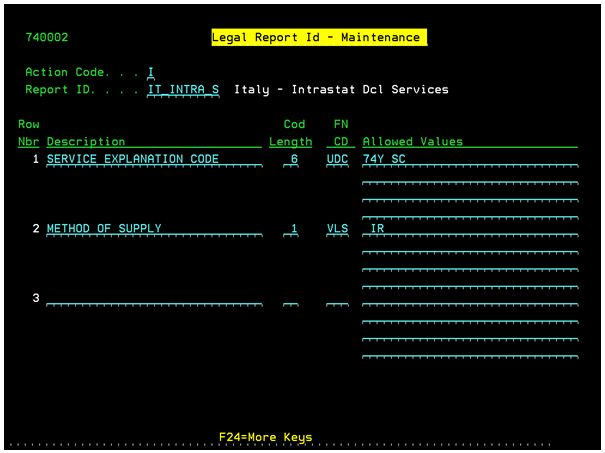Image resolution: width=605 pixels, height=453 pixels.
Task: Click Cod Length value 6 in row 1
Action: [x=291, y=159]
